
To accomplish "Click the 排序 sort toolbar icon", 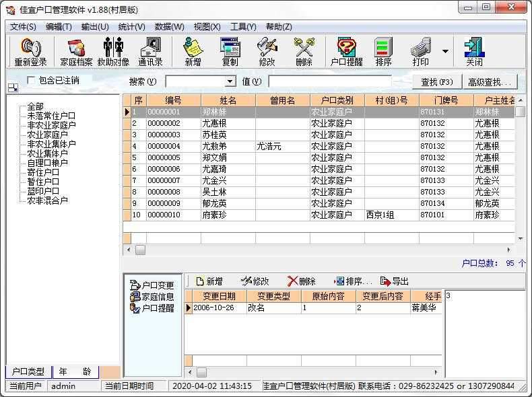I will pyautogui.click(x=383, y=52).
